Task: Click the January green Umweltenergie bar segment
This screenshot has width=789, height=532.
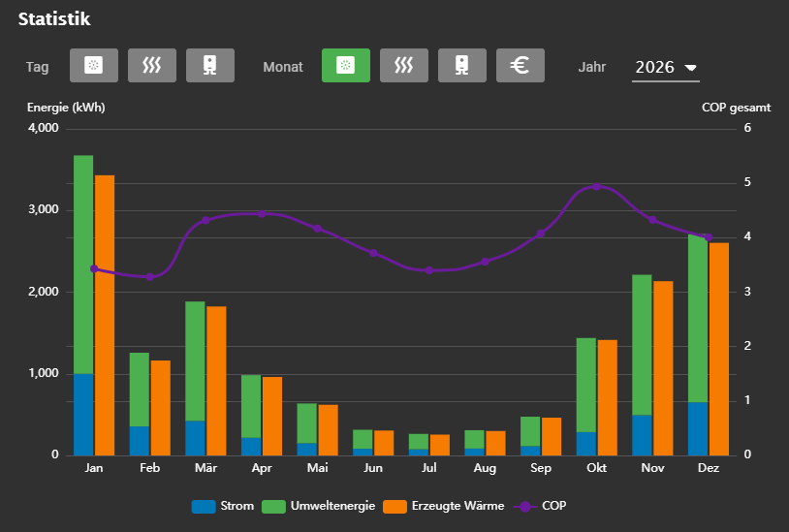Action: coord(83,265)
